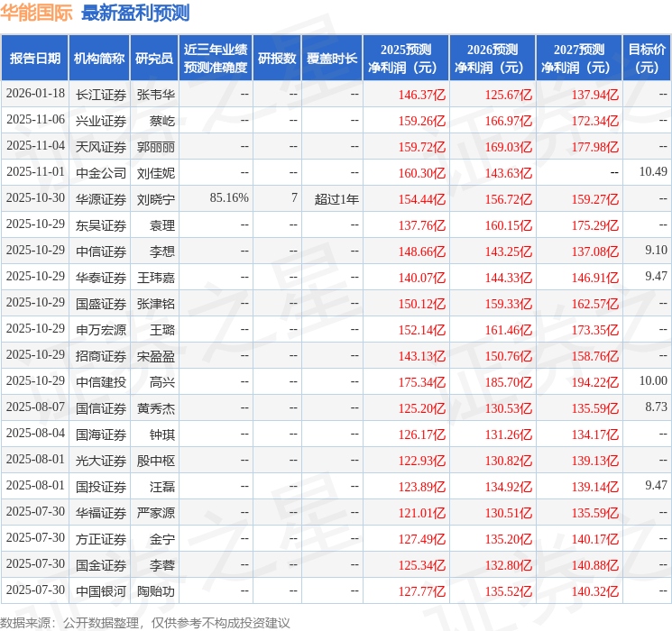This screenshot has height=631, width=672.
Task: Click the value 146.37亿
Action: tap(422, 95)
